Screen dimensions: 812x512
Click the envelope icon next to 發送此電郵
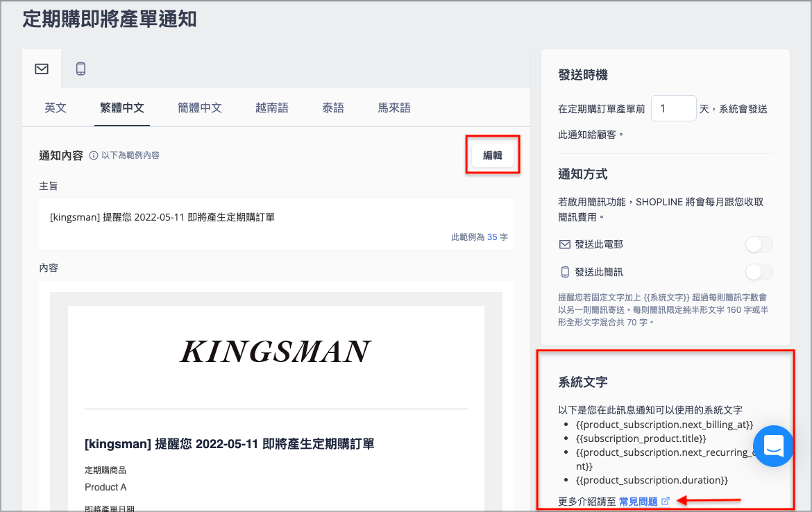[564, 244]
